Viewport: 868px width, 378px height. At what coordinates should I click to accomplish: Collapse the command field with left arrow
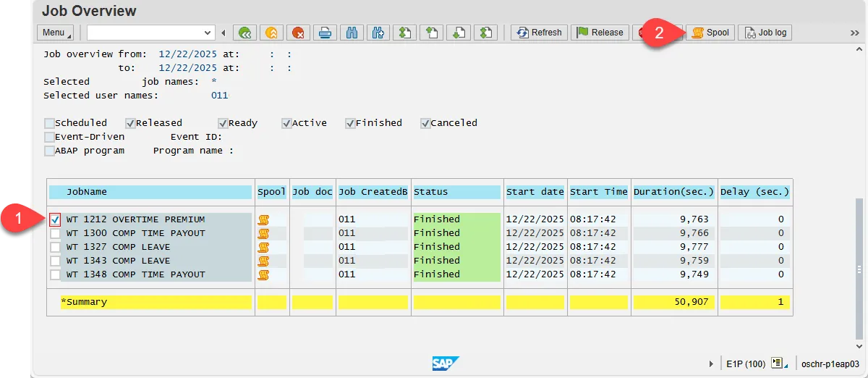(x=224, y=33)
